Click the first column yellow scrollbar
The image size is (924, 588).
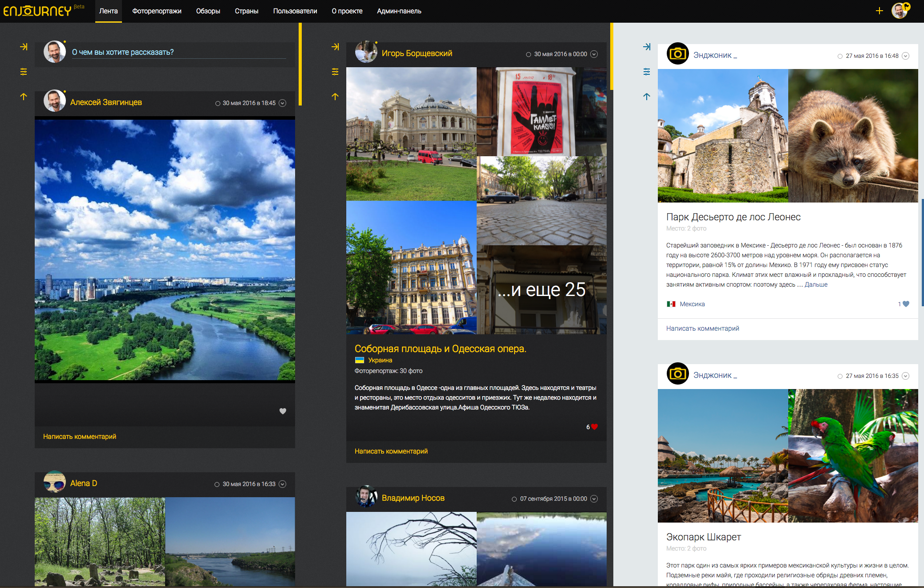300,64
